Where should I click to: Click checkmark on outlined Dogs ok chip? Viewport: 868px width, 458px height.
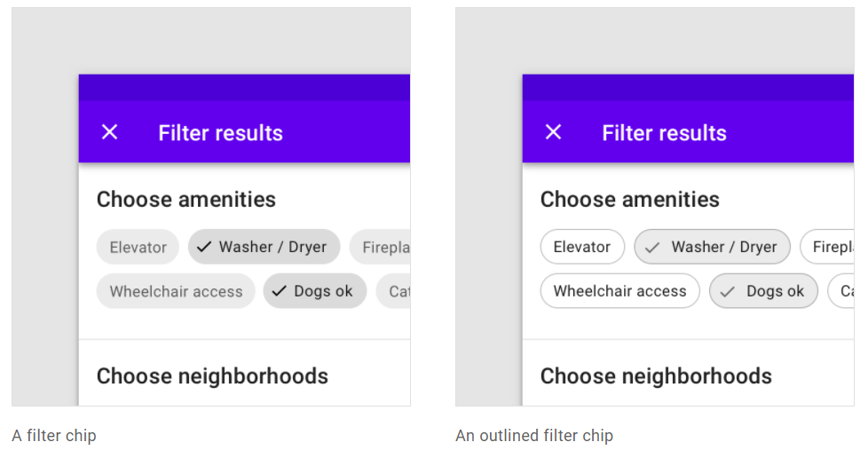tap(728, 291)
